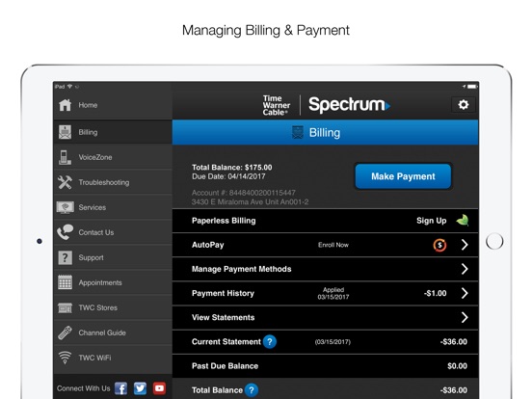The width and height of the screenshot is (532, 399).
Task: Click the Past Due Balance $0.00 value
Action: click(x=457, y=366)
